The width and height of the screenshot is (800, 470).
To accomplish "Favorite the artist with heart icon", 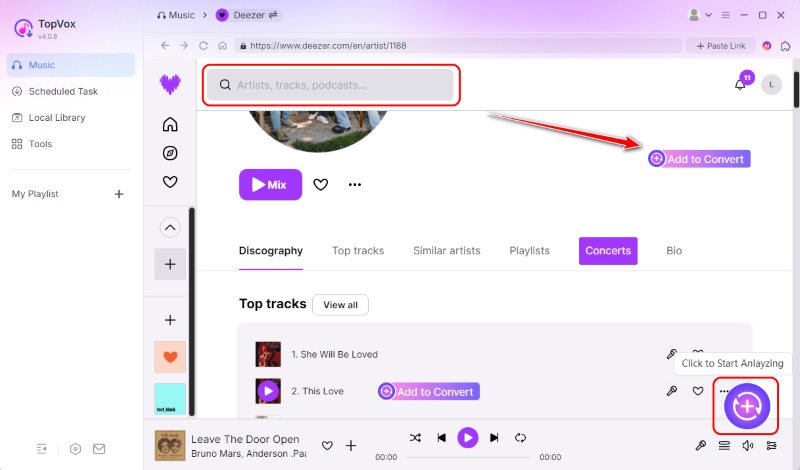I will (x=320, y=184).
